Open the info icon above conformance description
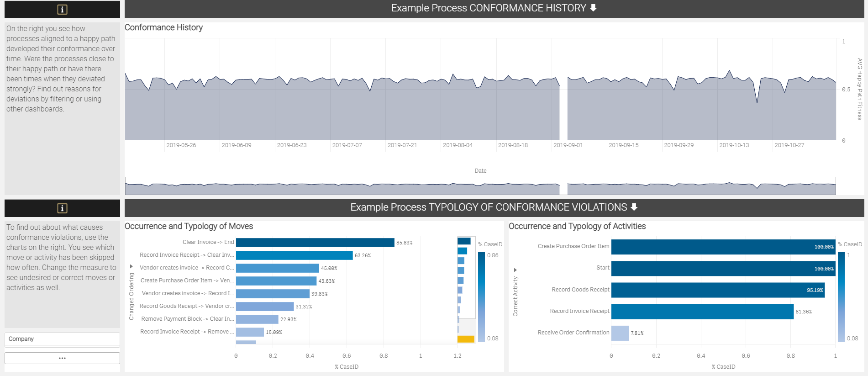The image size is (868, 376). coord(62,10)
